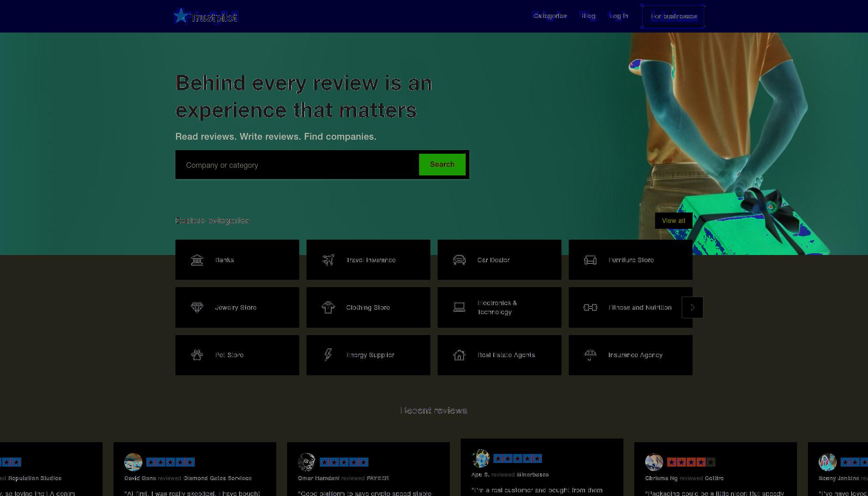
Task: Open the Real Estate Agents label
Action: (x=506, y=355)
